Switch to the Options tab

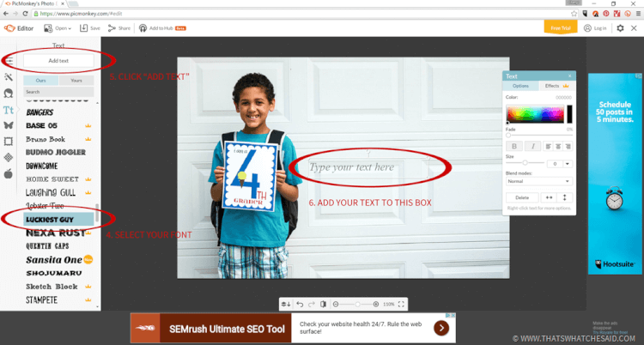point(520,86)
